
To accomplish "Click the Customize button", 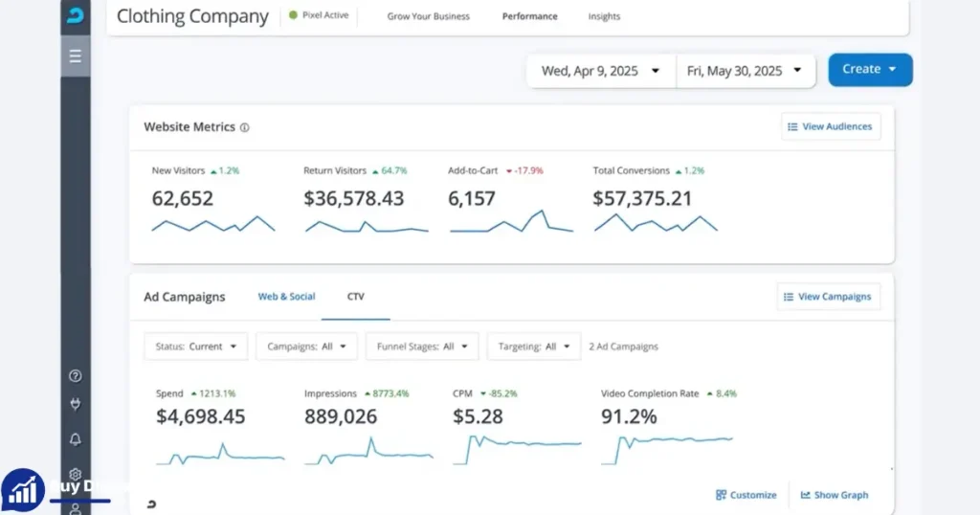I will (746, 495).
